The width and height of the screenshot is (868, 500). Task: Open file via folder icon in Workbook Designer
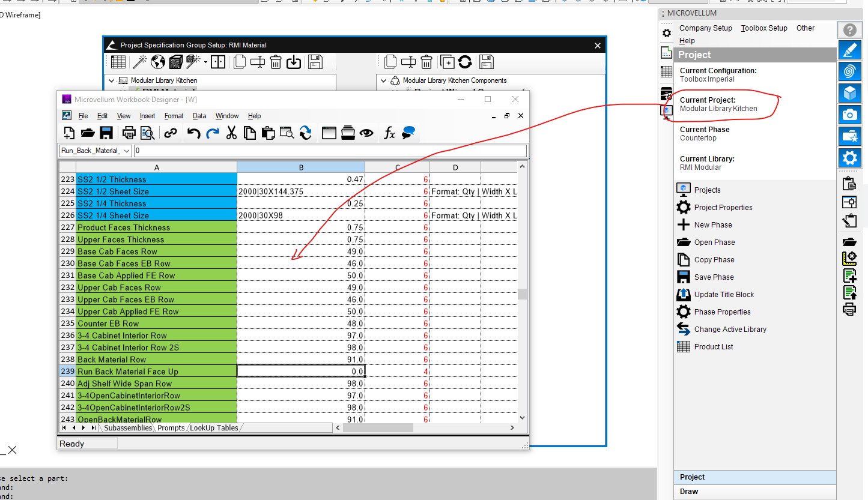(x=88, y=133)
